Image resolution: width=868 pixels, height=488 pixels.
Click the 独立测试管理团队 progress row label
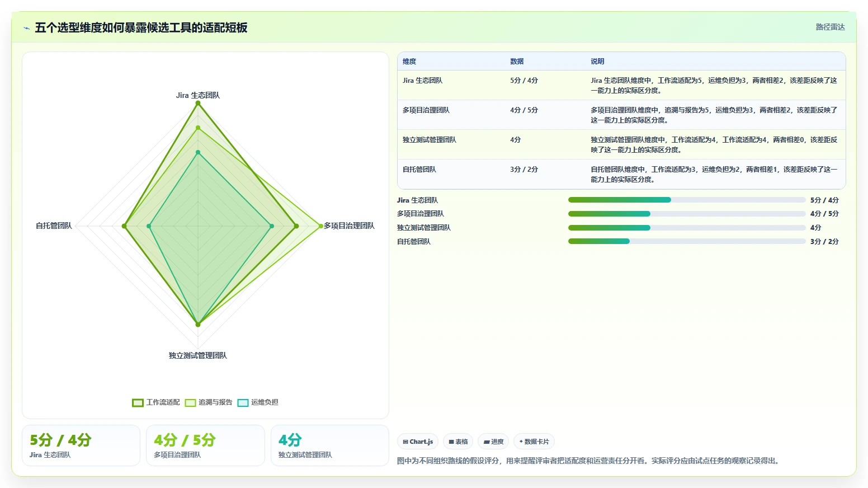(424, 228)
